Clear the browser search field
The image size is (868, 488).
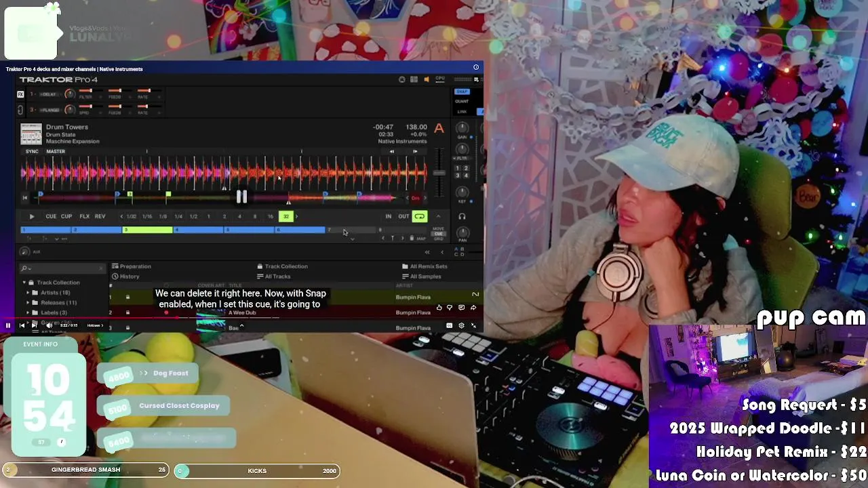101,268
